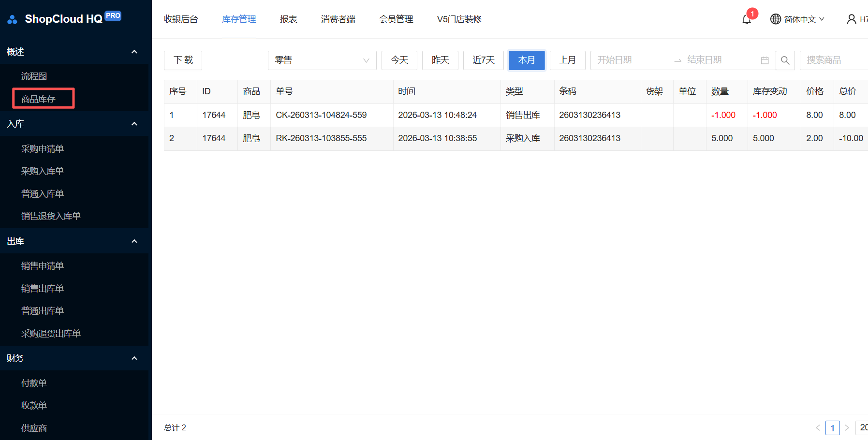Open the 零售 type dropdown
Image resolution: width=868 pixels, height=440 pixels.
(x=322, y=60)
